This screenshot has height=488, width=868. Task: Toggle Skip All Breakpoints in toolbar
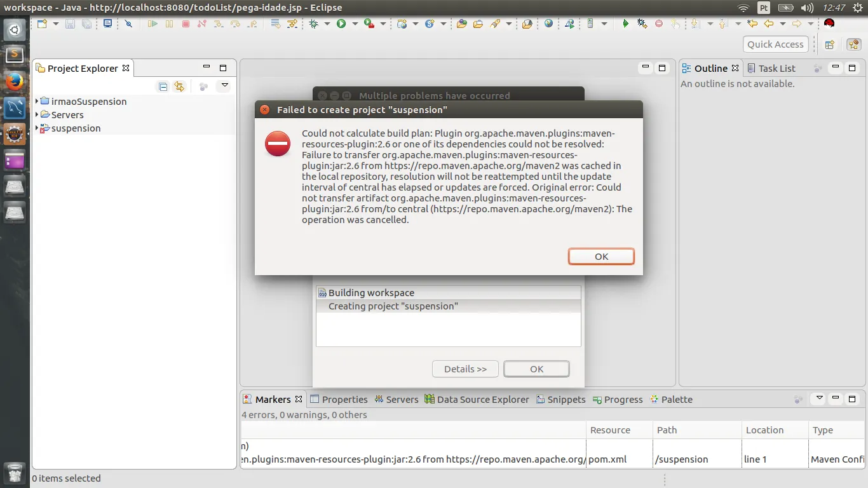click(x=128, y=24)
